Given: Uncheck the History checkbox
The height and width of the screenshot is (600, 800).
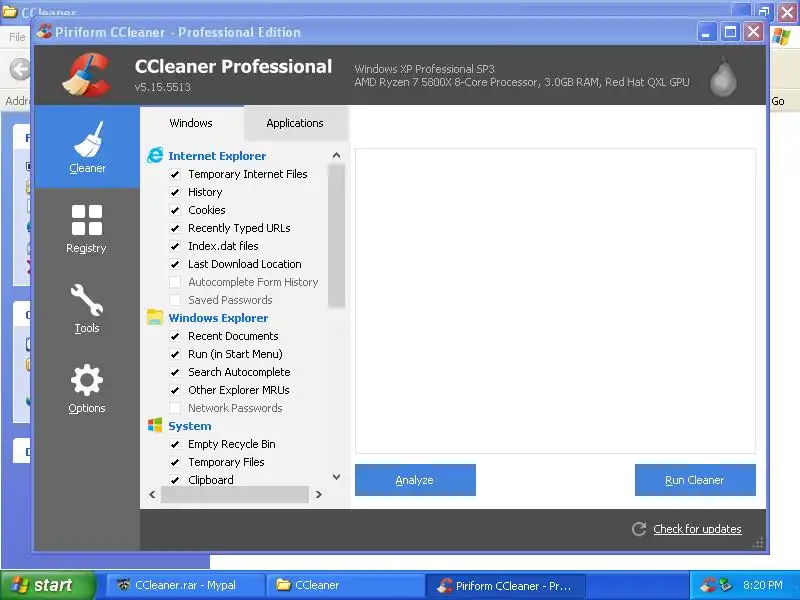Looking at the screenshot, I should (x=175, y=192).
